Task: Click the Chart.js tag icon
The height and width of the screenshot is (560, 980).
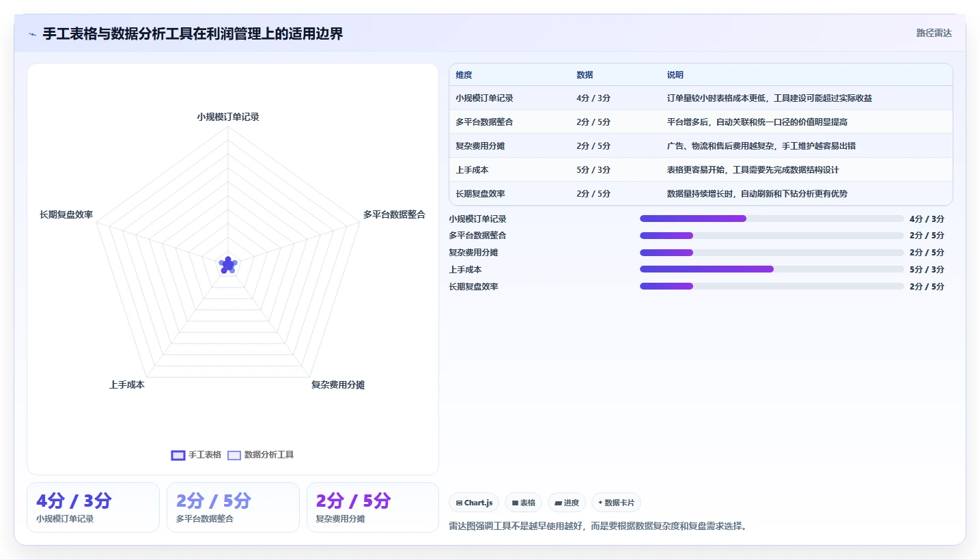Action: coord(459,503)
